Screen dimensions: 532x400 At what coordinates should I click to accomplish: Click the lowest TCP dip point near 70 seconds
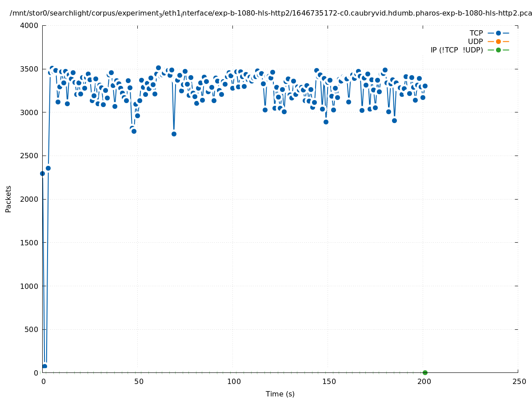[174, 134]
